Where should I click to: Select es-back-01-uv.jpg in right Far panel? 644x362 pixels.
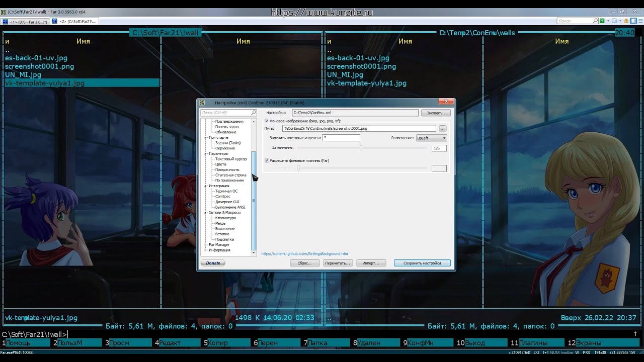pos(358,58)
